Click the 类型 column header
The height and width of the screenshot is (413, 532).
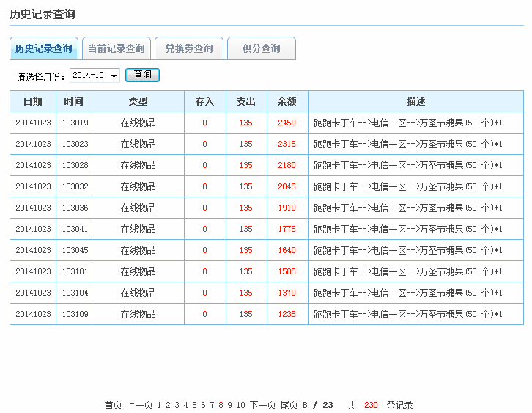click(138, 101)
